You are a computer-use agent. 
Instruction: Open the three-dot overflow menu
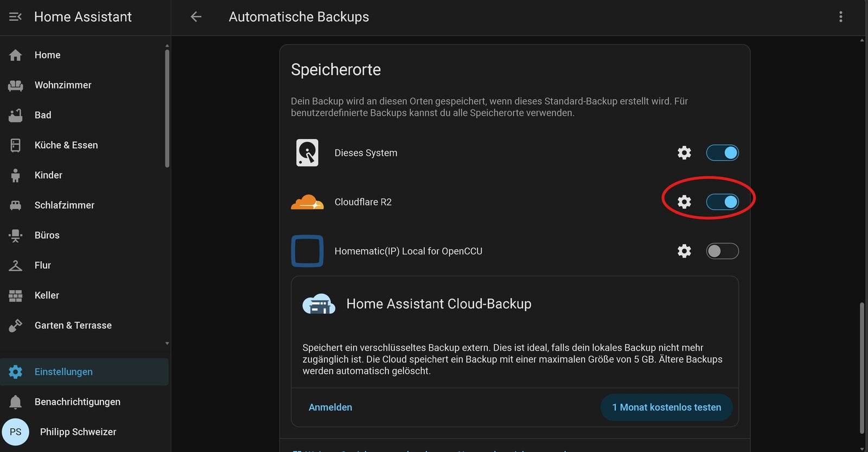coord(841,17)
